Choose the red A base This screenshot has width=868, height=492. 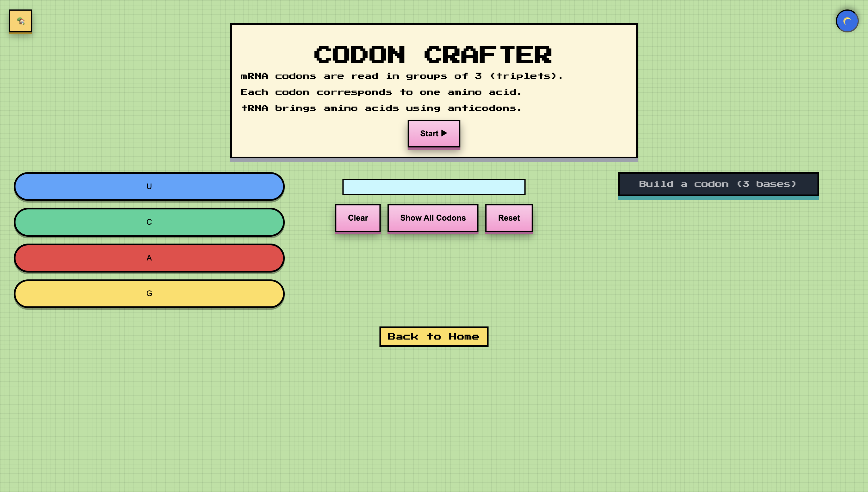coord(149,258)
